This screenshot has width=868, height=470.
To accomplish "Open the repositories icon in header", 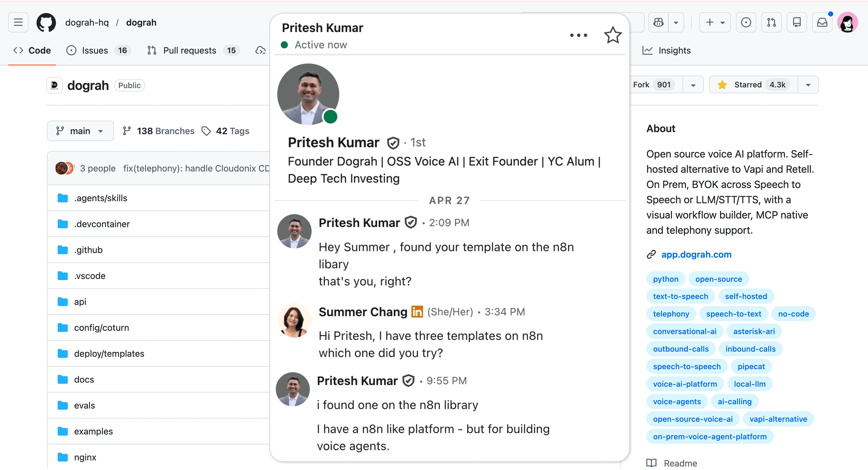I will pyautogui.click(x=797, y=22).
